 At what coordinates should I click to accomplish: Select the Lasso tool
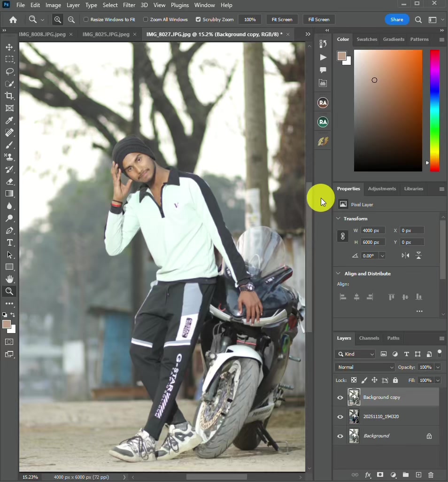[x=9, y=71]
